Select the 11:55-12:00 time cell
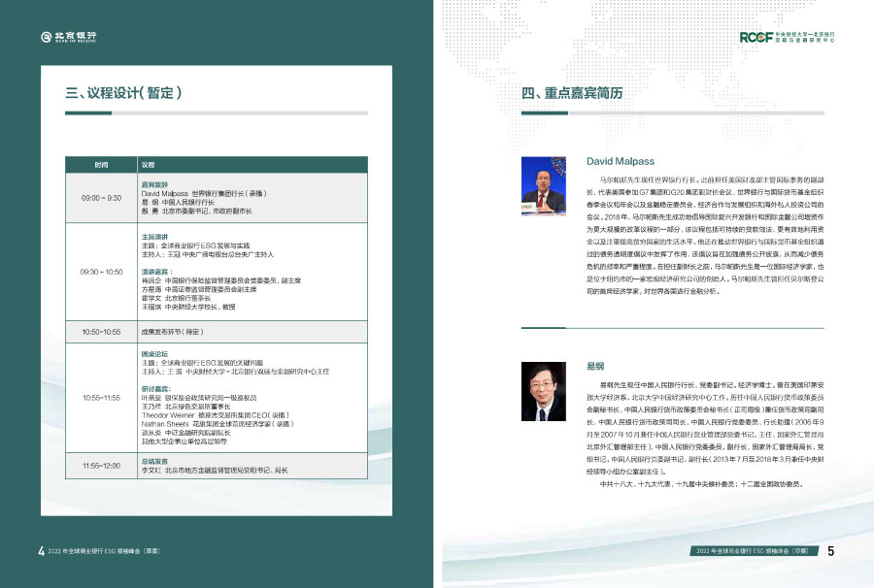 tap(101, 466)
